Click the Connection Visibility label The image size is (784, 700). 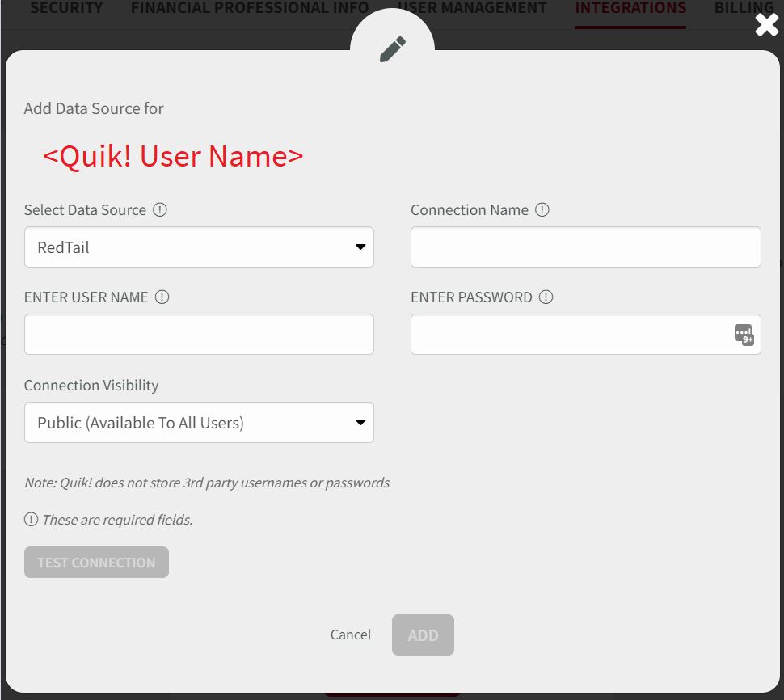point(91,386)
